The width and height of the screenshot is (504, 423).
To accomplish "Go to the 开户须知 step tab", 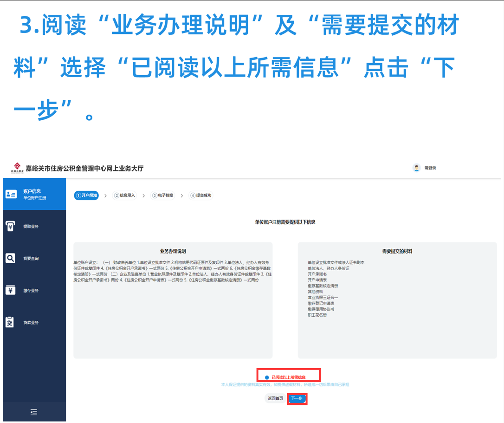I will (x=86, y=195).
